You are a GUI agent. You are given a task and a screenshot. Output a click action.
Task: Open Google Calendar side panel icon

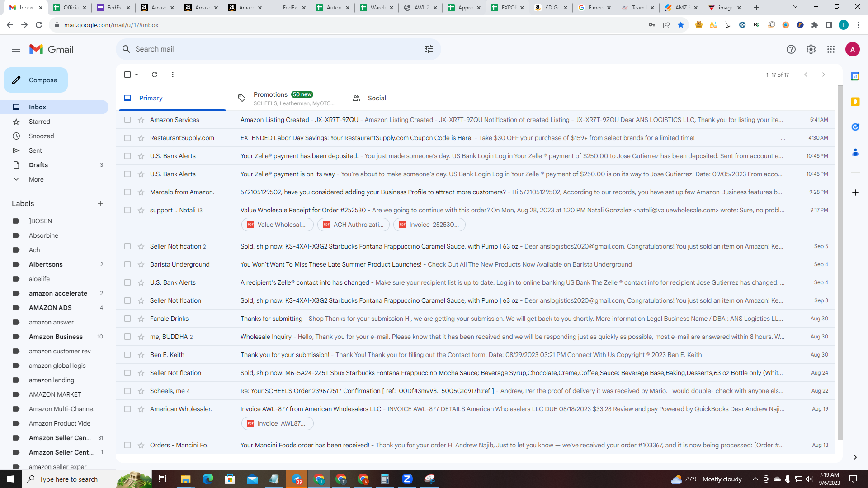(855, 76)
